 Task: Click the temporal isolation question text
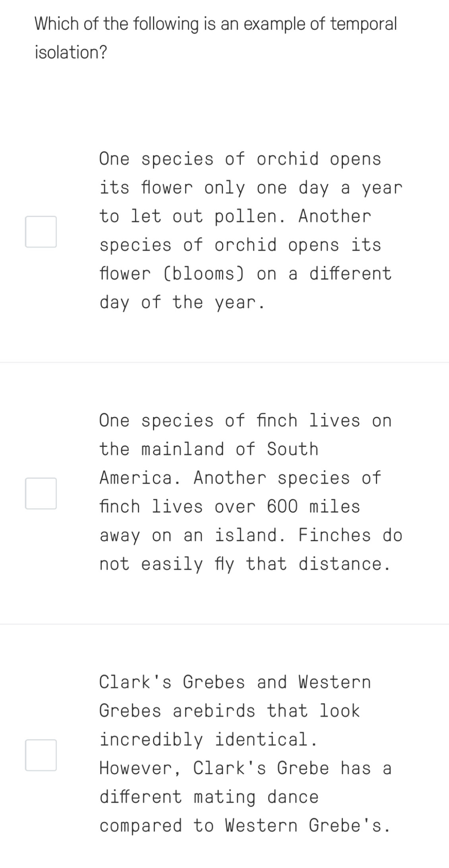coord(215,38)
